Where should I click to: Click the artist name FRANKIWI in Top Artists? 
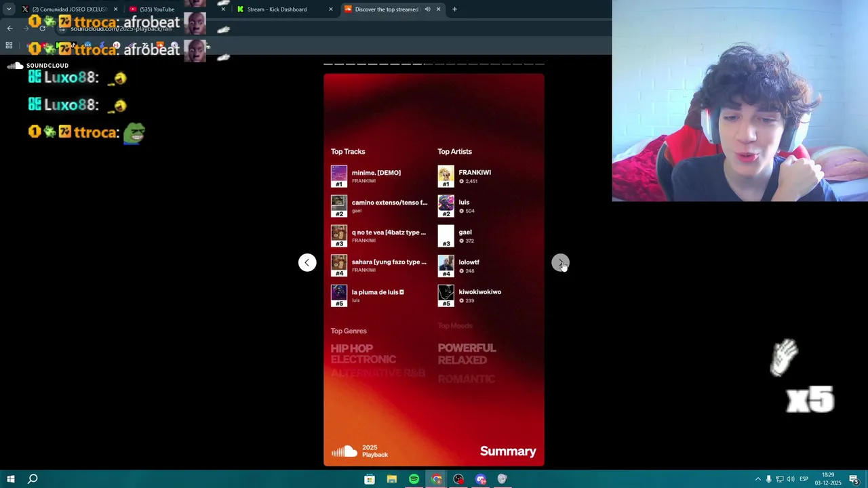pyautogui.click(x=475, y=173)
